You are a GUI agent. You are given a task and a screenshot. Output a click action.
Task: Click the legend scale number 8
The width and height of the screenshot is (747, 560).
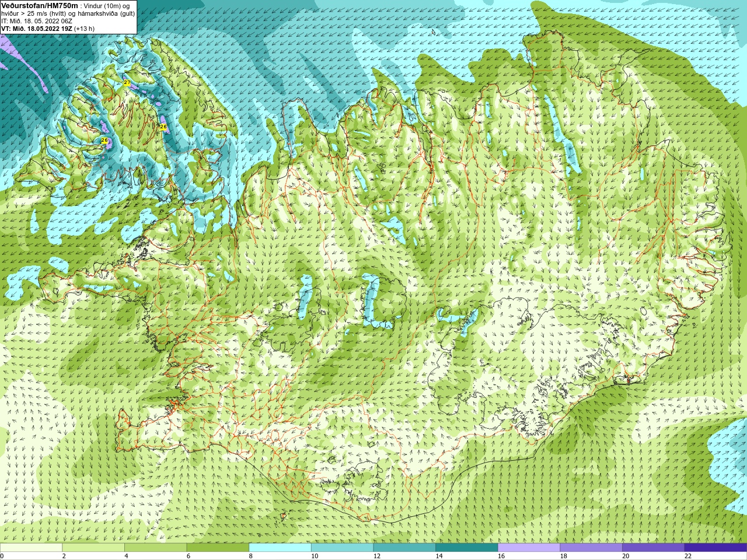tap(251, 556)
